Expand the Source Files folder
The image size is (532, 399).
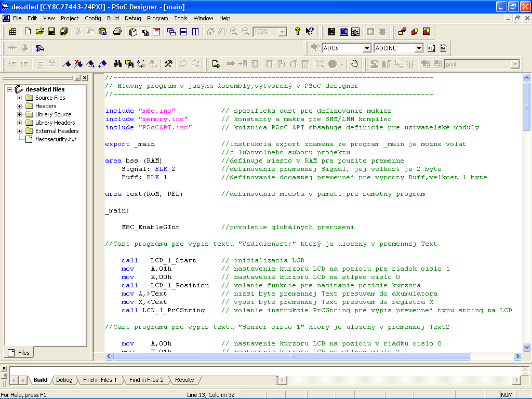(20, 98)
